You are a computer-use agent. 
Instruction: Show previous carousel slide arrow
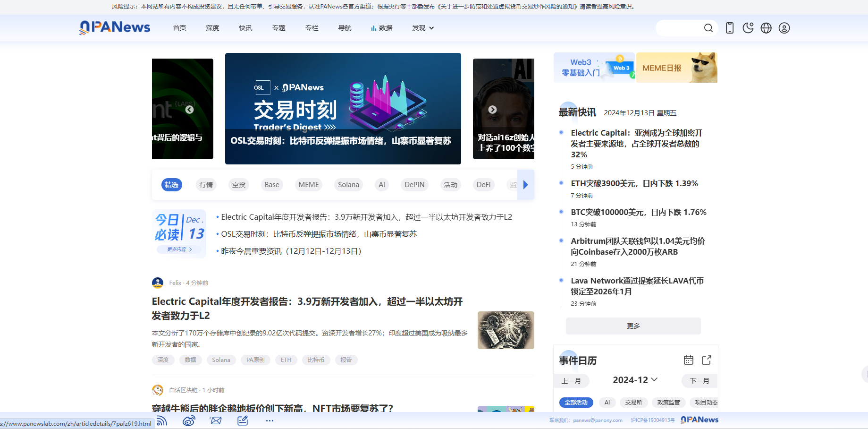pos(189,110)
